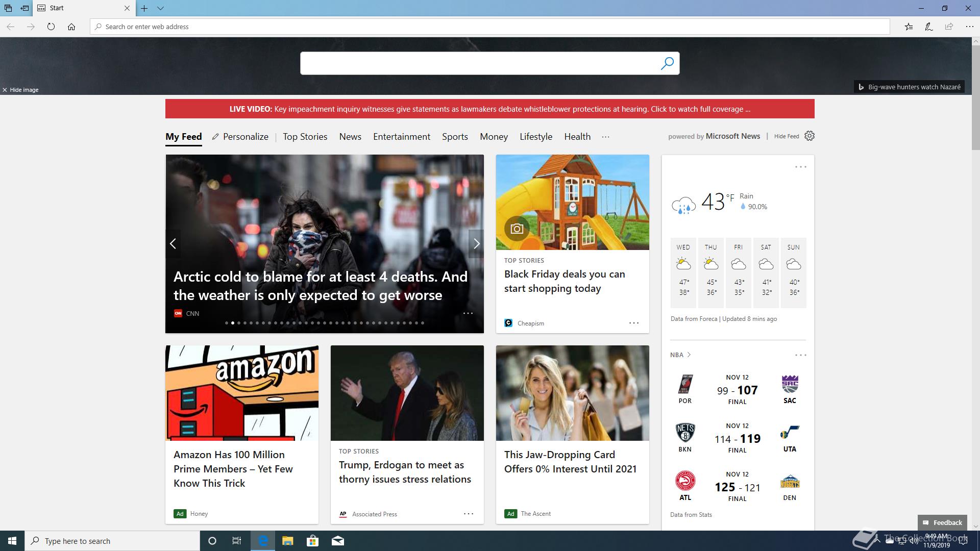Switch to the Lifestyle tab
Image resolution: width=980 pixels, height=551 pixels.
[x=536, y=137]
